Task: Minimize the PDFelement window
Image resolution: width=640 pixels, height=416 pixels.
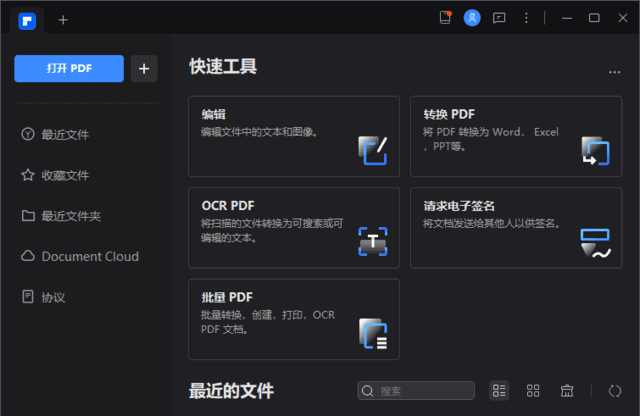Action: (x=567, y=18)
